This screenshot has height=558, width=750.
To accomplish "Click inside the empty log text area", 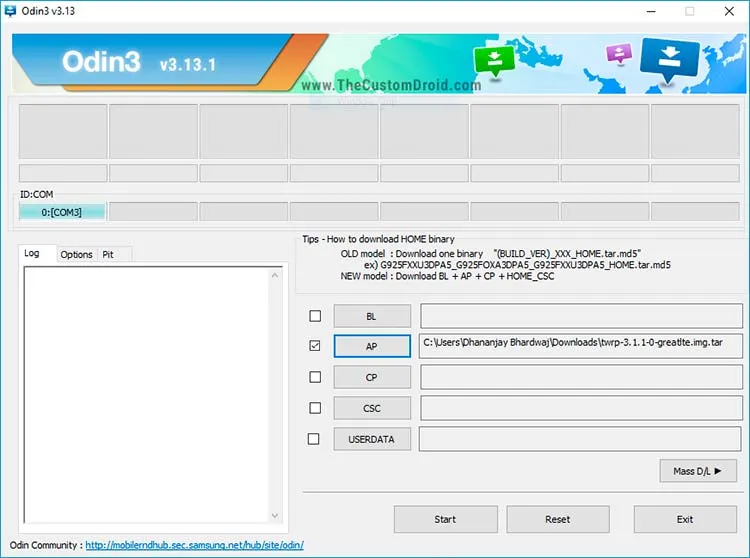I will click(x=146, y=395).
